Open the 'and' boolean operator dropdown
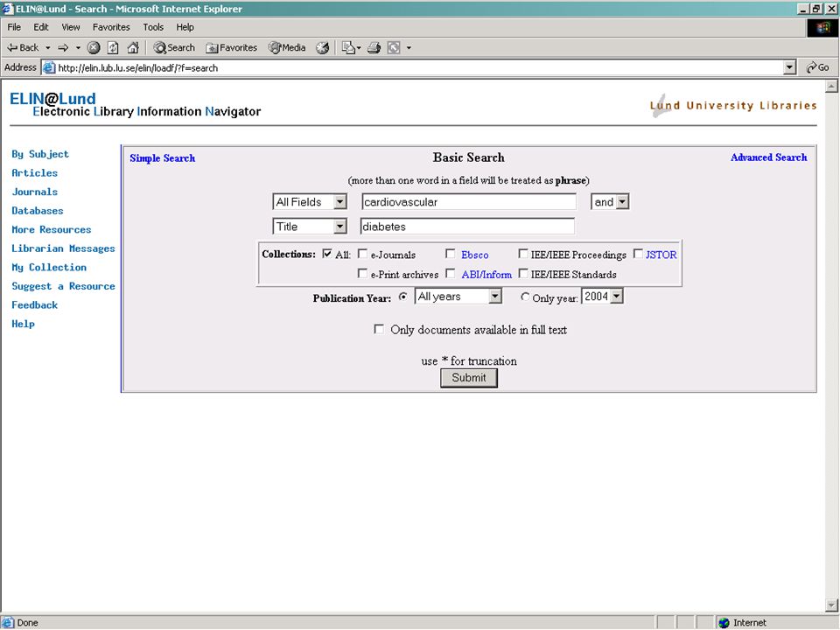 point(610,202)
